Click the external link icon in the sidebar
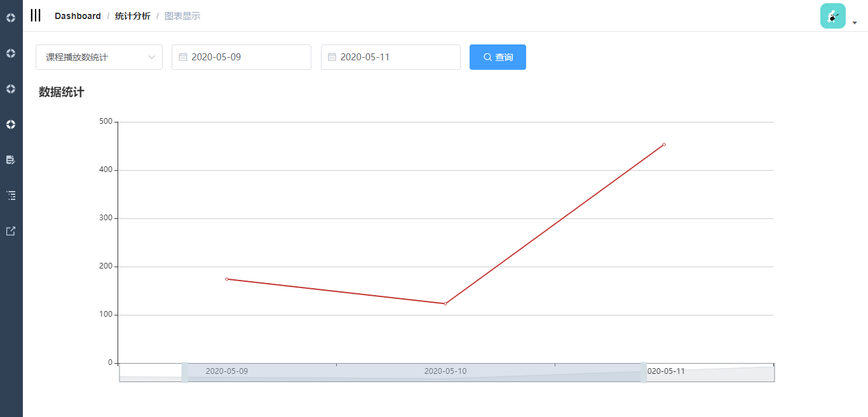The image size is (868, 417). click(11, 231)
